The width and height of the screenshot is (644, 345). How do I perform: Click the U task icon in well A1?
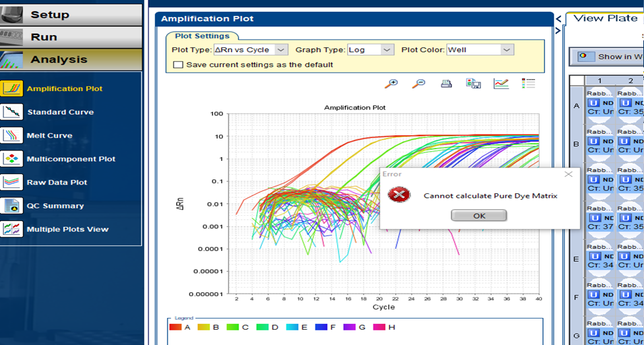click(x=595, y=102)
